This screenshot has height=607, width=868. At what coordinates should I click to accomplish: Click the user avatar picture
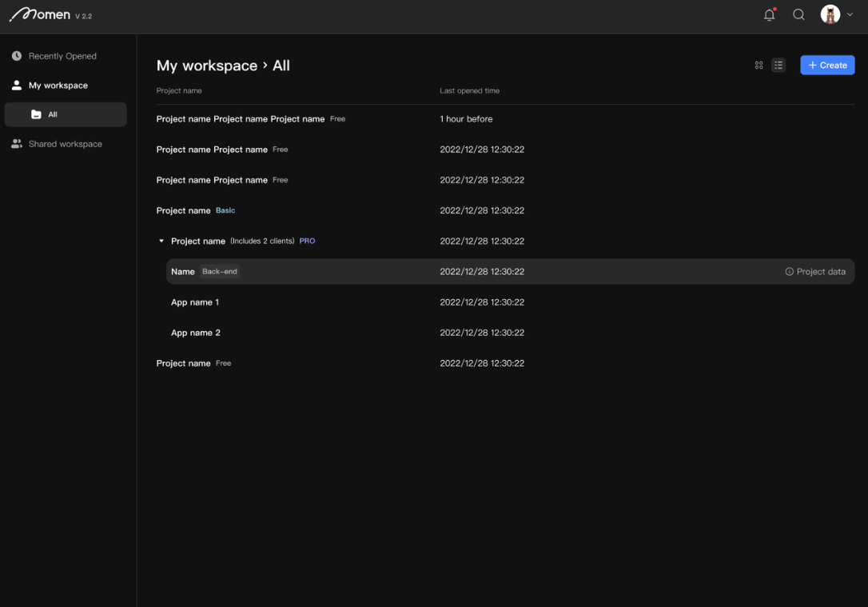(x=830, y=14)
